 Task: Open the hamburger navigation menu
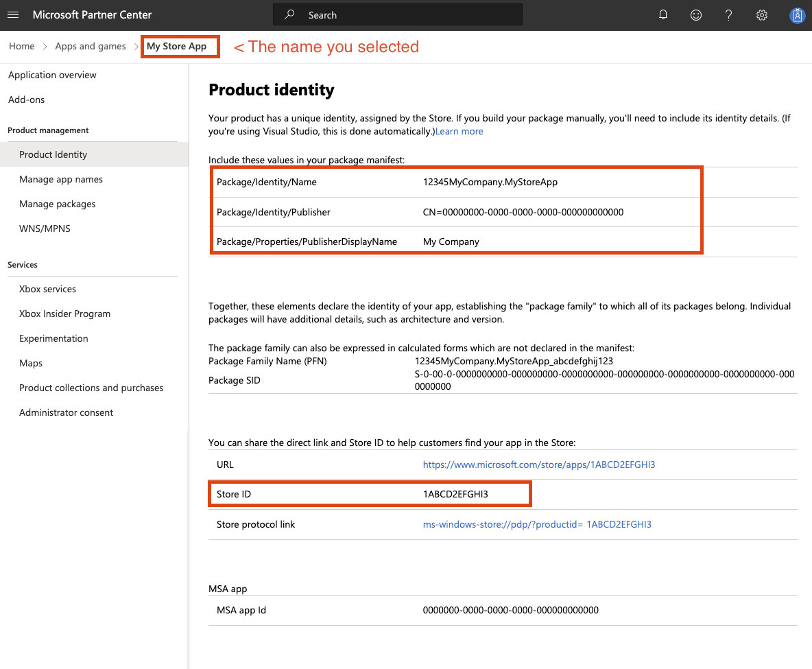pos(14,15)
